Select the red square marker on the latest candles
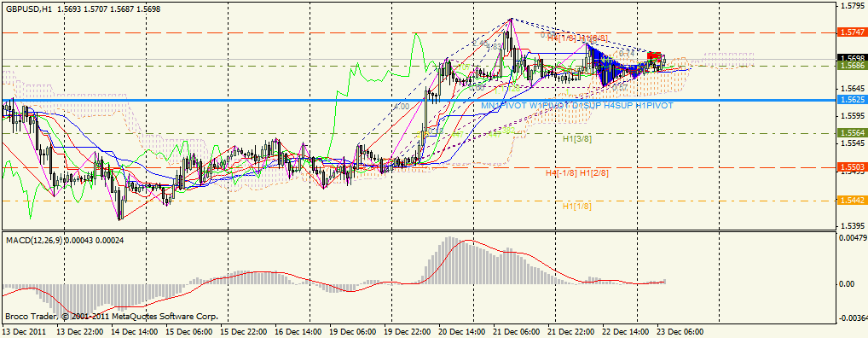Screen dimensions: 868x338 pos(654,56)
